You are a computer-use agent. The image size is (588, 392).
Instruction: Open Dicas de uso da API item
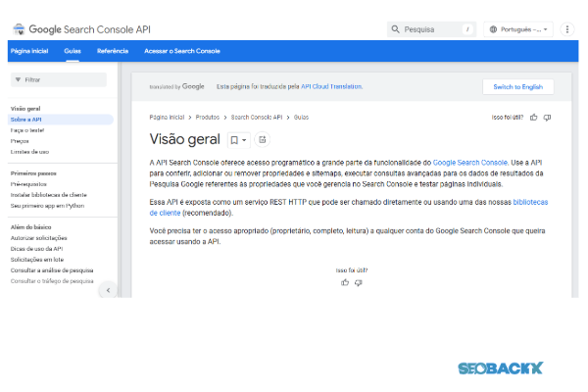[36, 249]
